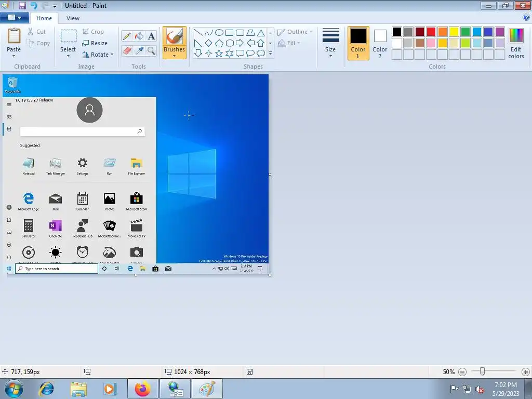532x399 pixels.
Task: Pick the red color swatch
Action: (x=431, y=32)
